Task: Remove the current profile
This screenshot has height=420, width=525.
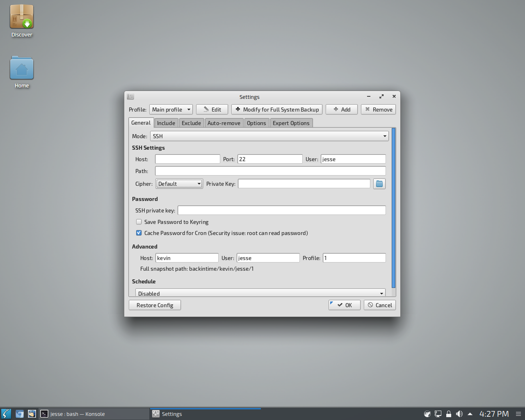Action: (379, 110)
